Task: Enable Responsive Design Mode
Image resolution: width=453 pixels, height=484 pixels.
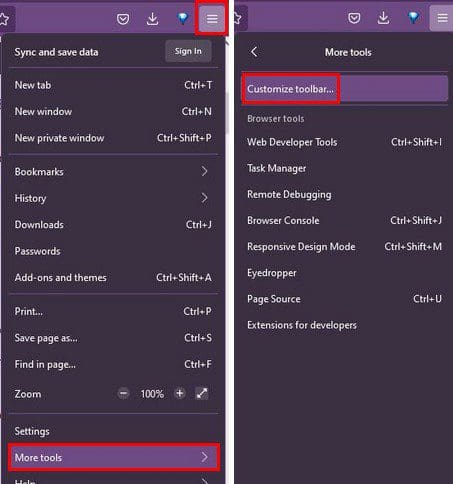Action: 345,247
